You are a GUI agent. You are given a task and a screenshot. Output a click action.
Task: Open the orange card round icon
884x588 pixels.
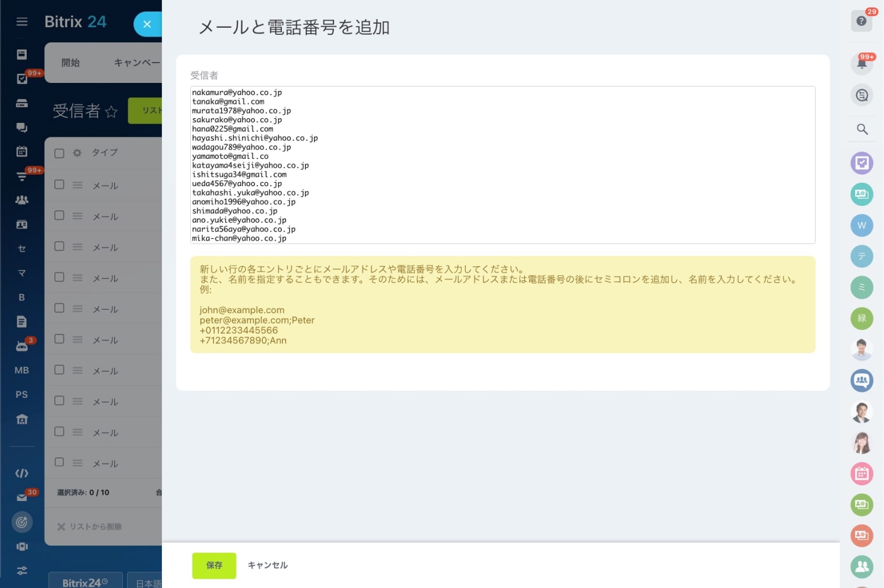tap(862, 536)
